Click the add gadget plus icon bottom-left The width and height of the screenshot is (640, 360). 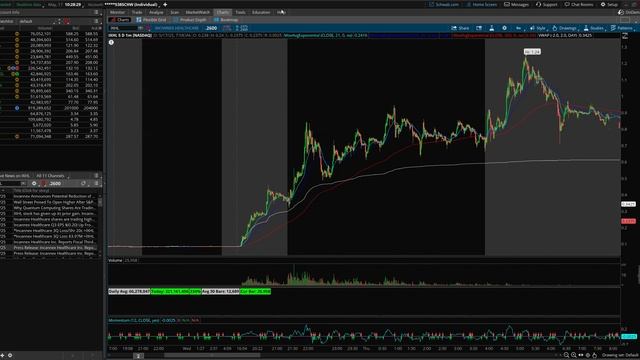click(2, 356)
